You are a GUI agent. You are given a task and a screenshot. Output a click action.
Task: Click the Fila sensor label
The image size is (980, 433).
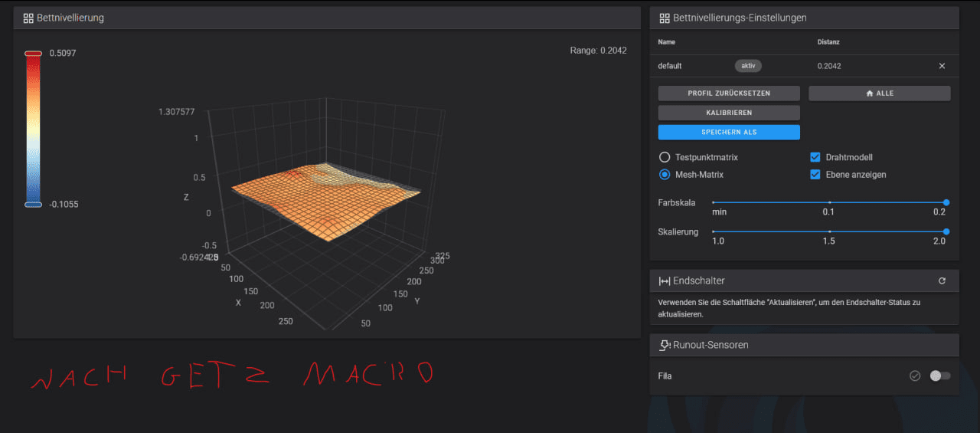pyautogui.click(x=665, y=376)
